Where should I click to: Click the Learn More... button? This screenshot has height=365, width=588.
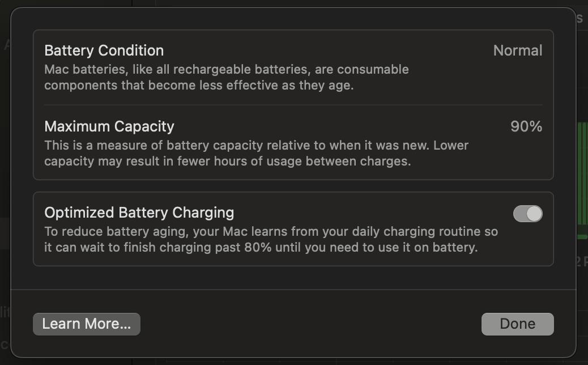[x=86, y=324]
